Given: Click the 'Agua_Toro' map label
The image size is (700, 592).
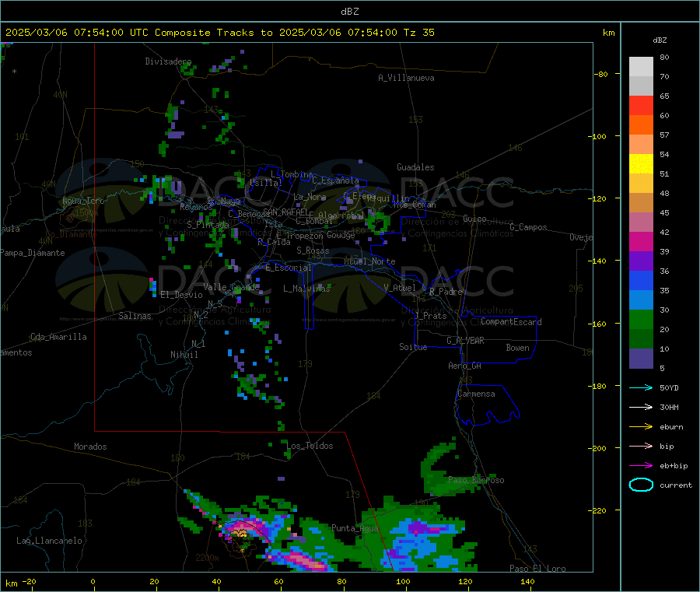Looking at the screenshot, I should pyautogui.click(x=83, y=201).
